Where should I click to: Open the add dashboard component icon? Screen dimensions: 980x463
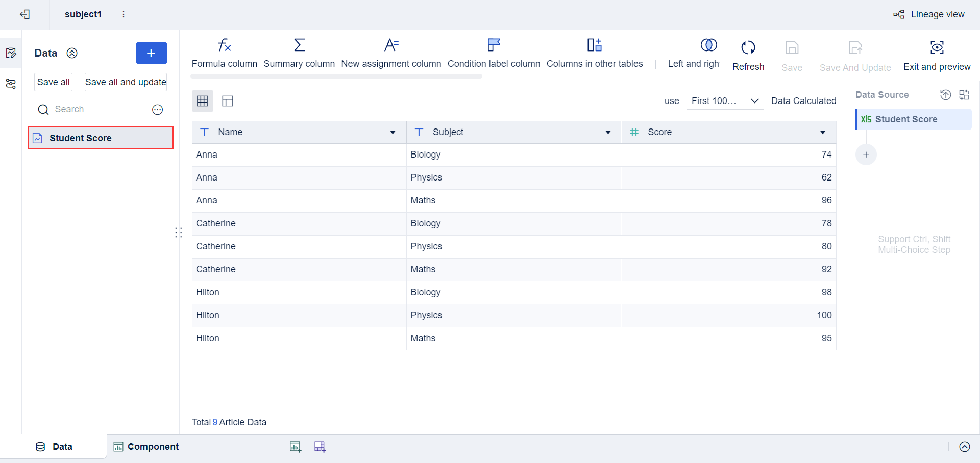click(x=320, y=446)
